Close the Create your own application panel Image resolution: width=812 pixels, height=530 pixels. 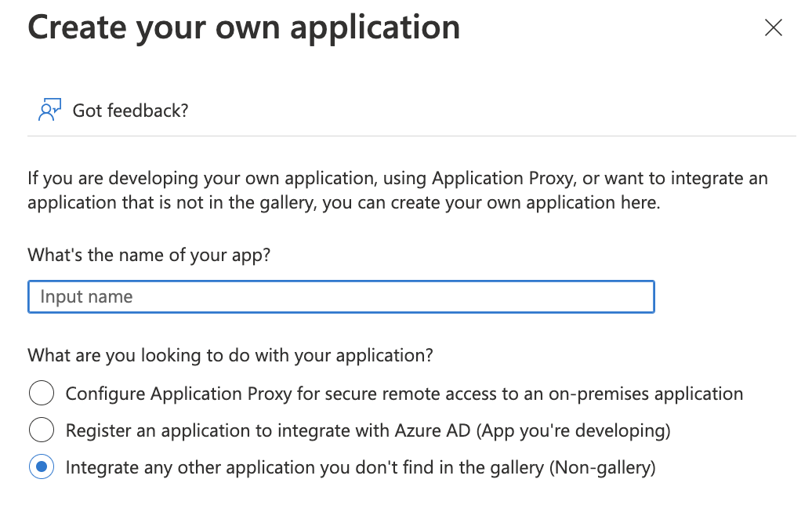point(773,28)
